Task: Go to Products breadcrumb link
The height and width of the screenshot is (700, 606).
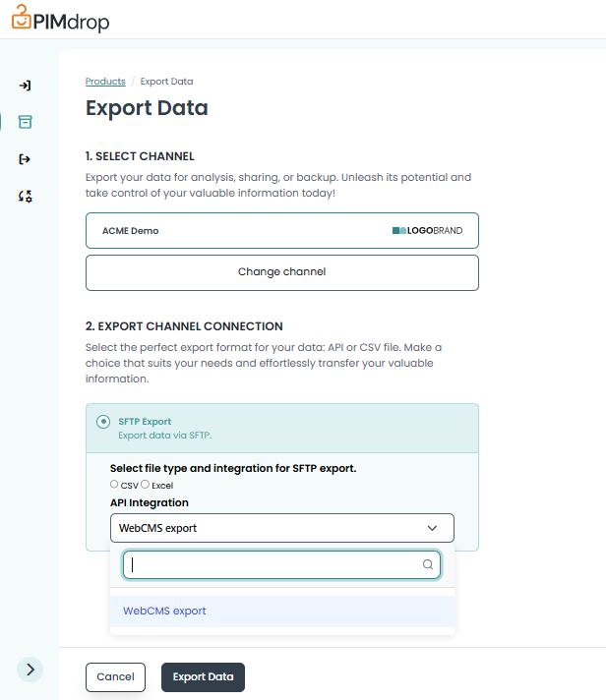Action: [x=105, y=82]
